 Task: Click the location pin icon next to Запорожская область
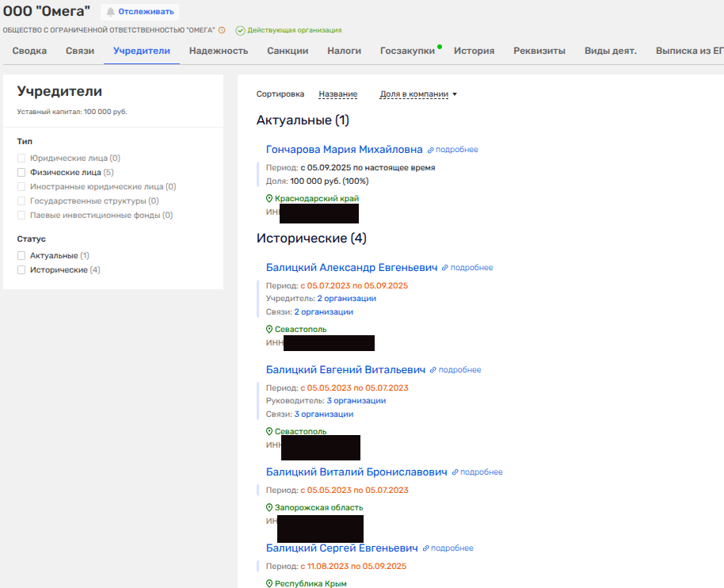pos(269,508)
